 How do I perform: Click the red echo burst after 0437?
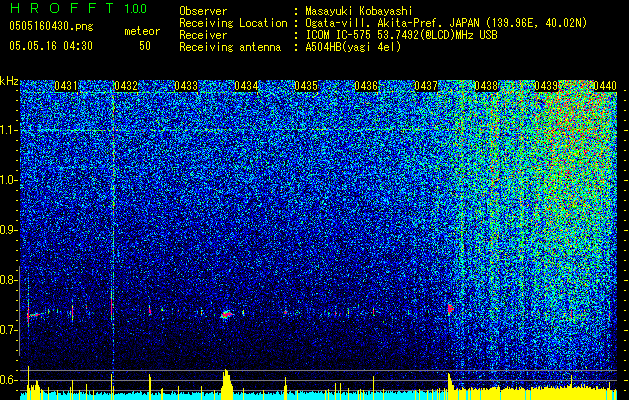pyautogui.click(x=450, y=308)
